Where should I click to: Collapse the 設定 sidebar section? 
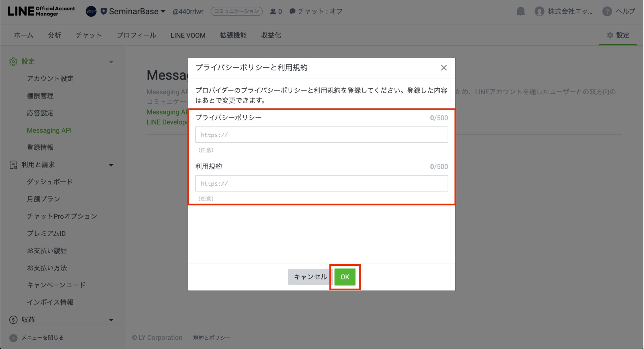point(111,62)
